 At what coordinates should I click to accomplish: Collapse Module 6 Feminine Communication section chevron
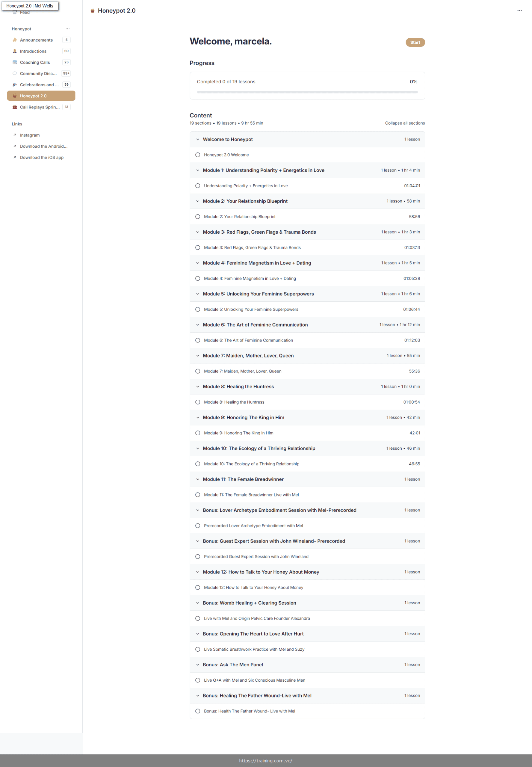(198, 325)
